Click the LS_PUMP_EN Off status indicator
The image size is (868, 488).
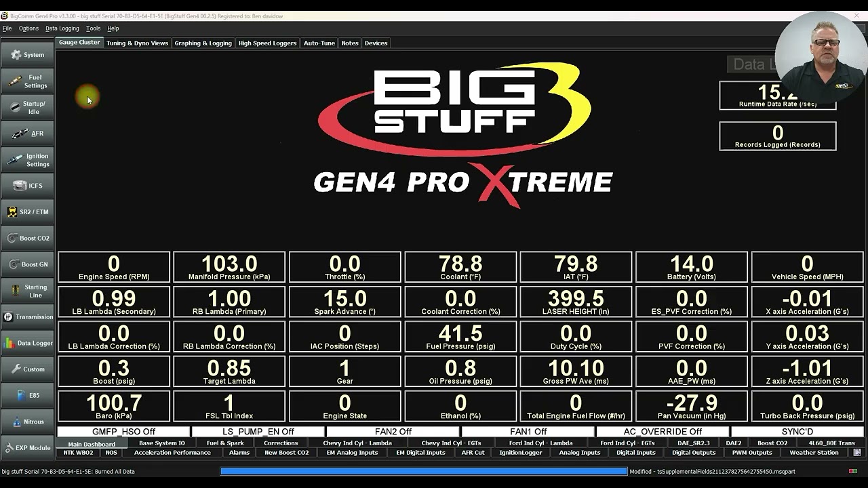click(x=258, y=432)
